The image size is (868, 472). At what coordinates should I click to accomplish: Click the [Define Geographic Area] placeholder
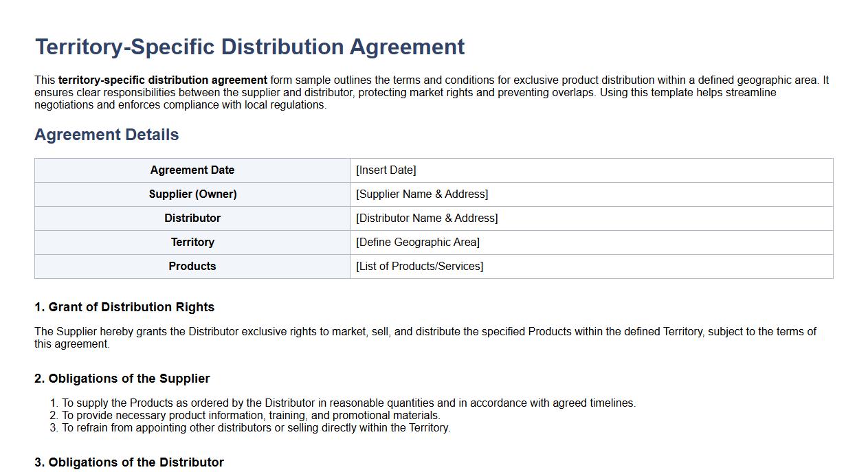click(x=416, y=242)
